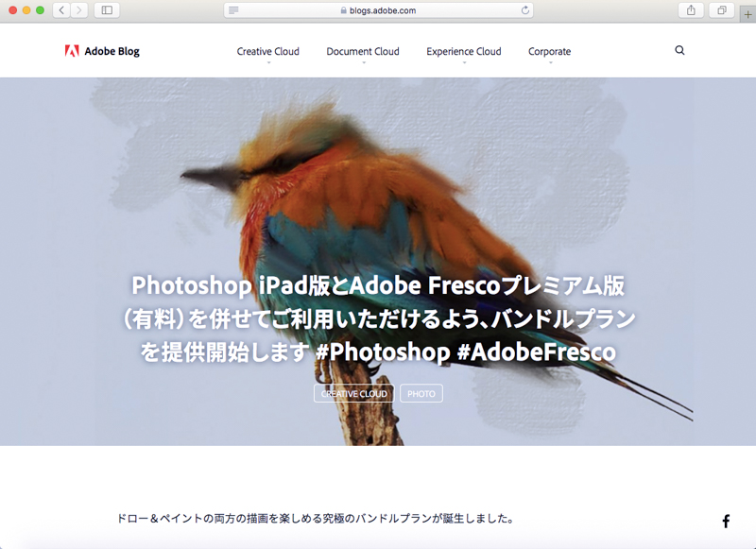This screenshot has height=549, width=756.
Task: Go back with Safari's back arrow
Action: tap(61, 10)
